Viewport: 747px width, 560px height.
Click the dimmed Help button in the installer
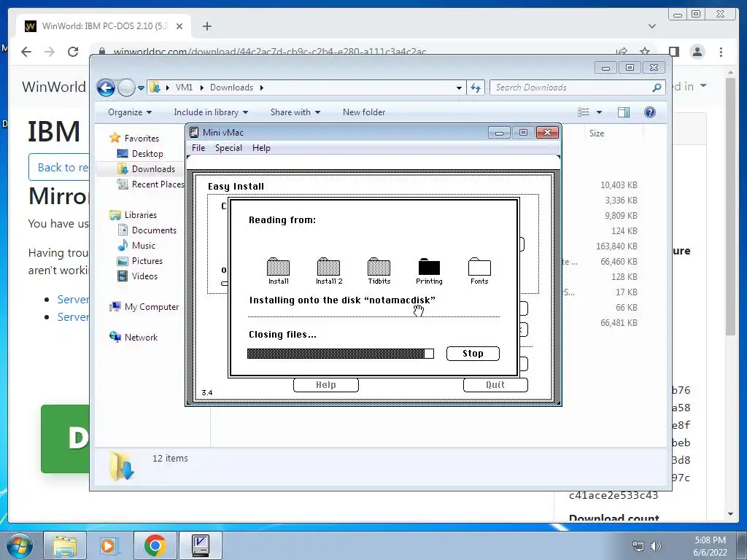click(326, 385)
